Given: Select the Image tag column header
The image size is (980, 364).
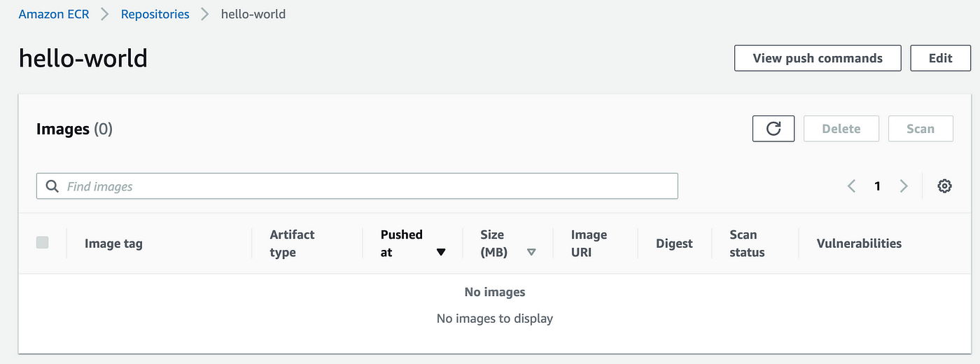Looking at the screenshot, I should click(x=113, y=244).
